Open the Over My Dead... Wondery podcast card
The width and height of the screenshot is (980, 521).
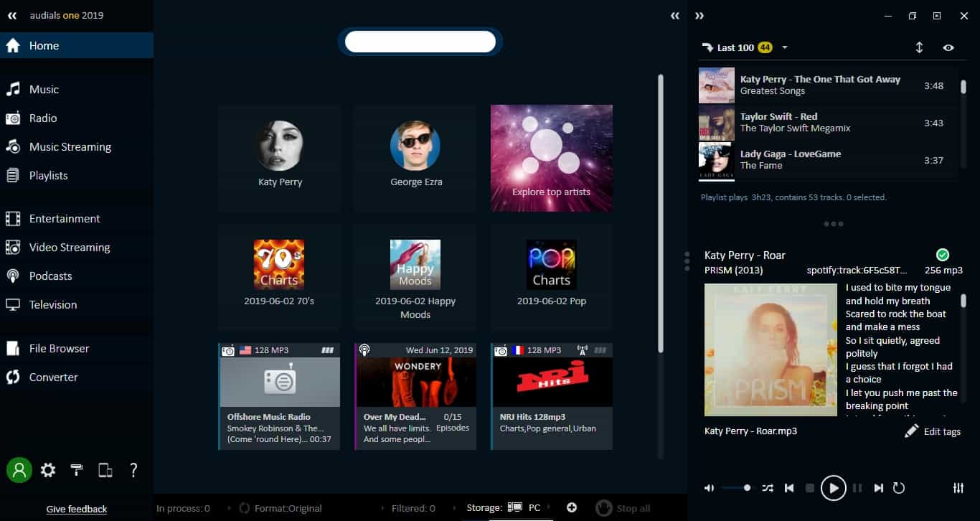(x=415, y=396)
